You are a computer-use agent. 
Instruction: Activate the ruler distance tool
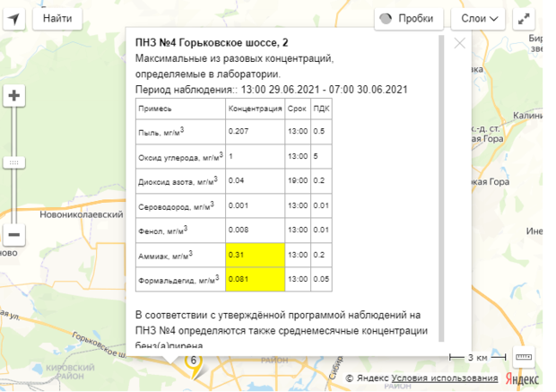coord(524,357)
